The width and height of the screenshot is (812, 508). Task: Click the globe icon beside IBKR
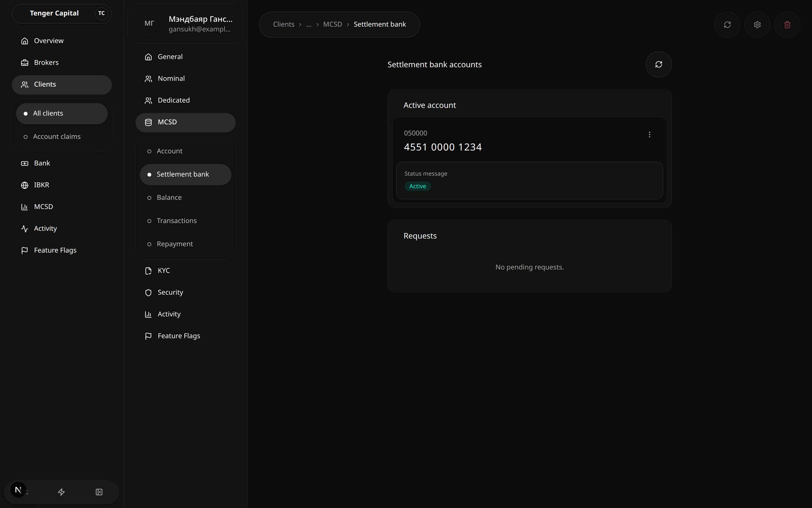click(x=24, y=185)
